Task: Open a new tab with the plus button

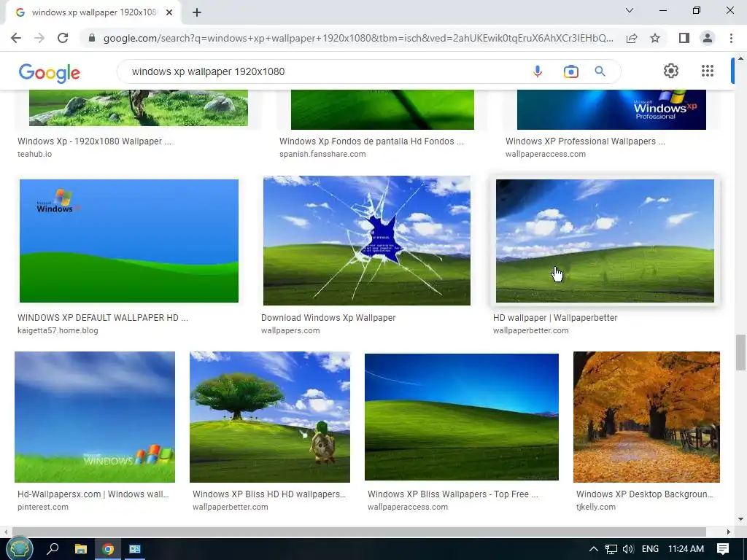Action: click(x=197, y=12)
